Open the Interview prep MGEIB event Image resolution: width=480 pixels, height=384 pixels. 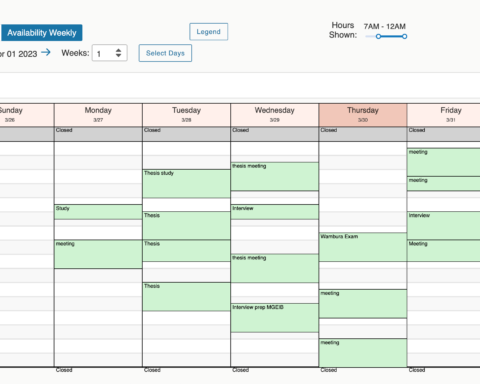pos(274,318)
